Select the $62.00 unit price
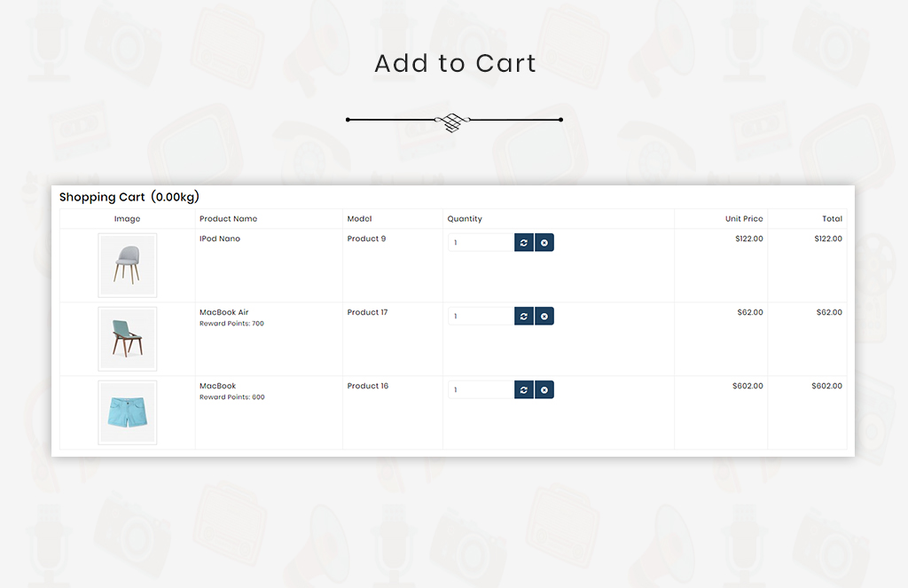Viewport: 908px width, 588px height. pyautogui.click(x=750, y=312)
